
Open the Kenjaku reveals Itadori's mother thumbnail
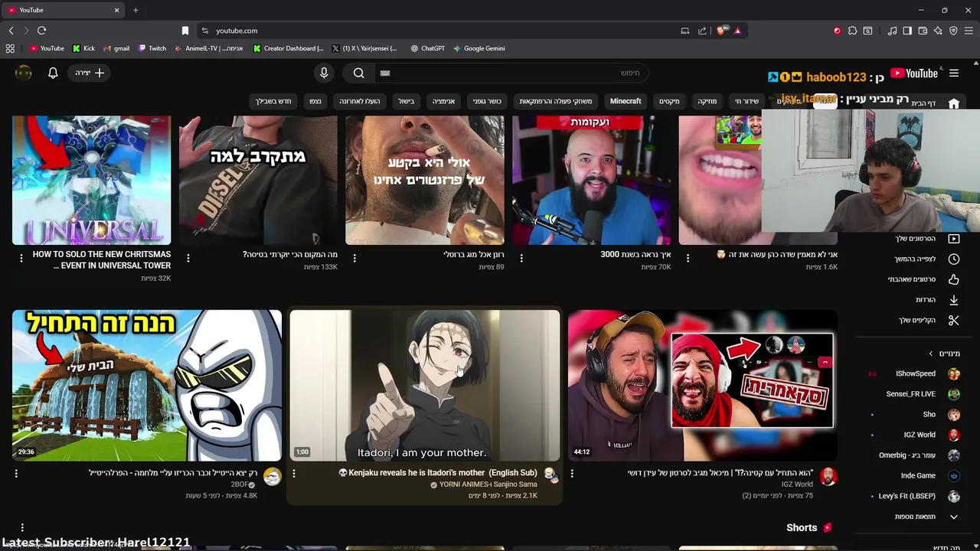pyautogui.click(x=425, y=385)
